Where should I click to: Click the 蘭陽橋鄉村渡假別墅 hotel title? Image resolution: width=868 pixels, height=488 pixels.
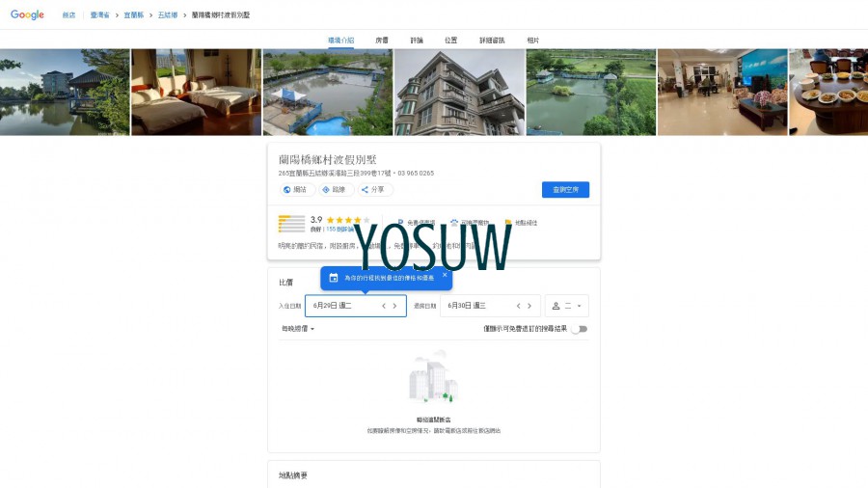(327, 160)
